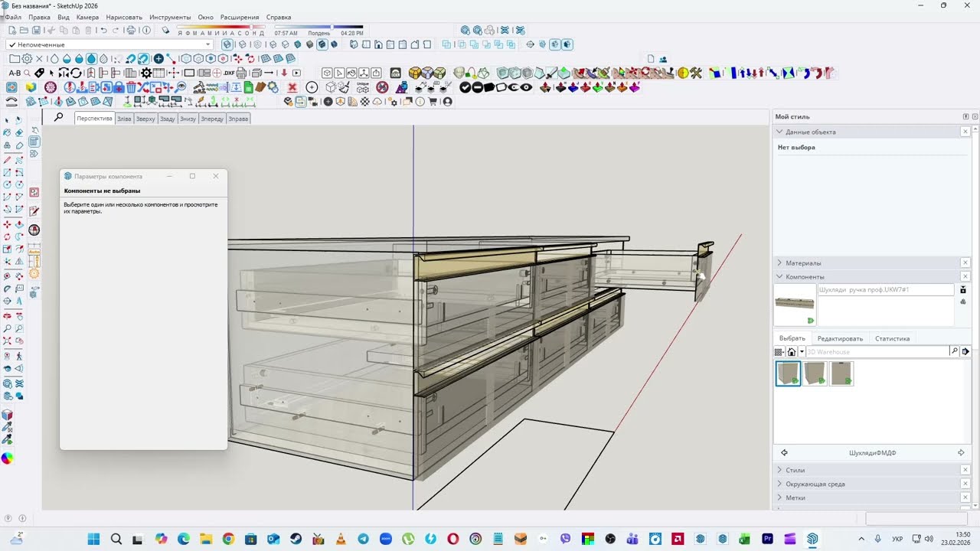Screen dimensions: 980x551
Task: Click the Windows Start button
Action: 93,539
